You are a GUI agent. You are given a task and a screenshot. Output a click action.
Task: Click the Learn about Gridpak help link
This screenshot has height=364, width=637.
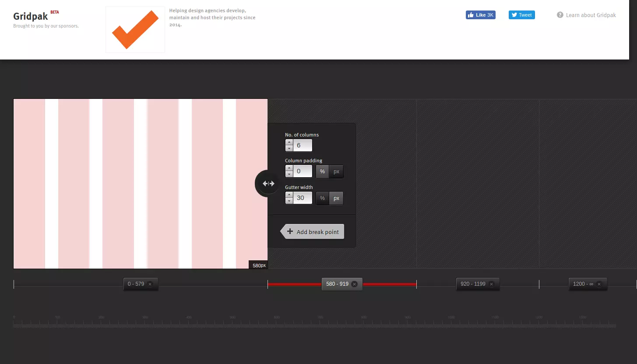586,15
